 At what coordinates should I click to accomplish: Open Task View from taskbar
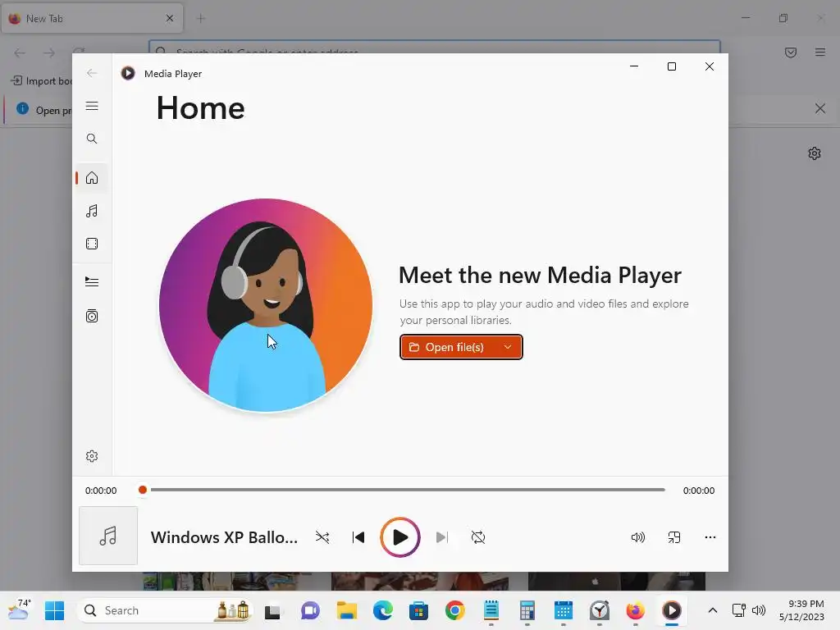[x=272, y=611]
